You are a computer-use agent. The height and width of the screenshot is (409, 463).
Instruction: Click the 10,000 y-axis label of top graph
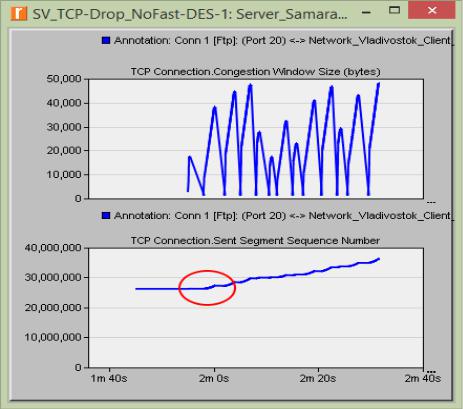click(x=64, y=175)
